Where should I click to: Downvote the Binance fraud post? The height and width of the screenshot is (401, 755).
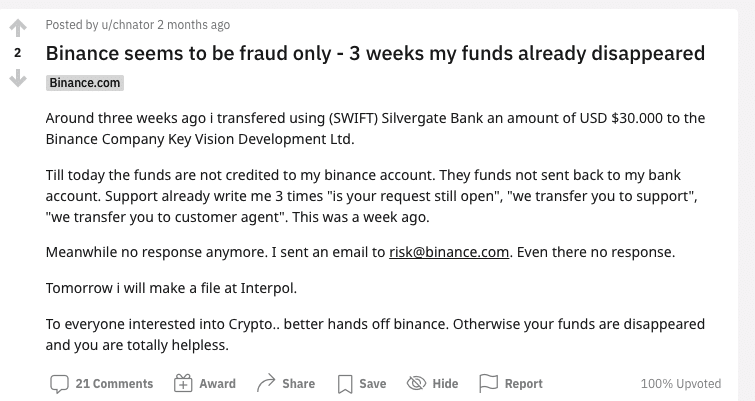[17, 78]
